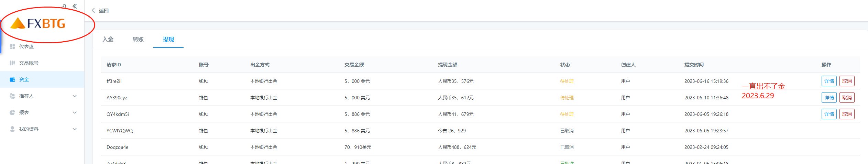Image resolution: width=868 pixels, height=164 pixels.
Task: Expand the 推荐人 submenu chevron
Action: pyautogui.click(x=75, y=96)
